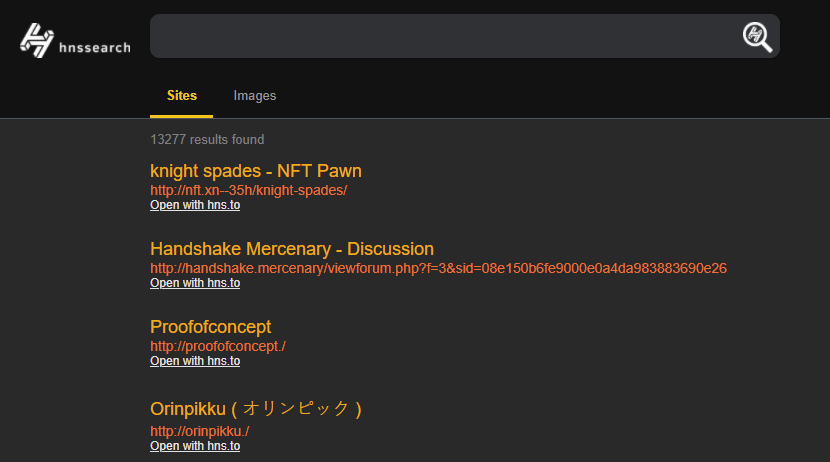This screenshot has height=462, width=830.
Task: Click the hnssearch wordmark text
Action: tap(95, 48)
